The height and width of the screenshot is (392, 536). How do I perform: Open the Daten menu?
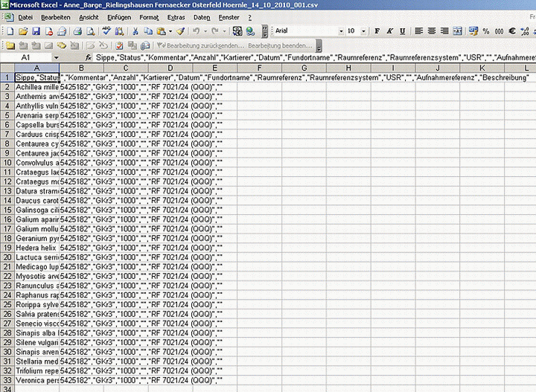click(x=202, y=17)
